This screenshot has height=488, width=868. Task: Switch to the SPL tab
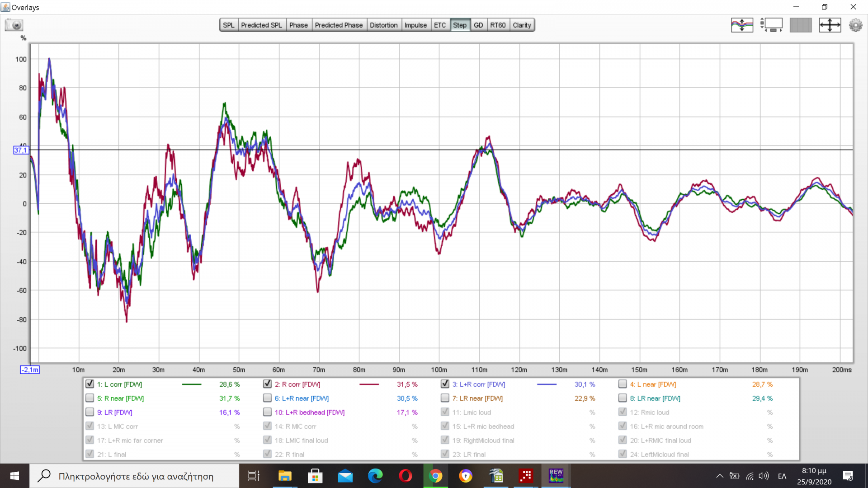click(x=229, y=25)
